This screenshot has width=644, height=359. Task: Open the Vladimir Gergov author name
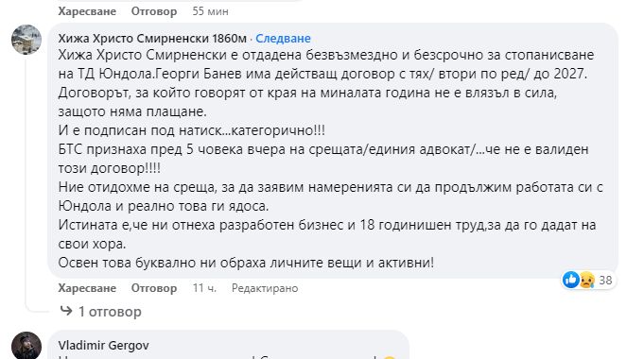(x=103, y=346)
